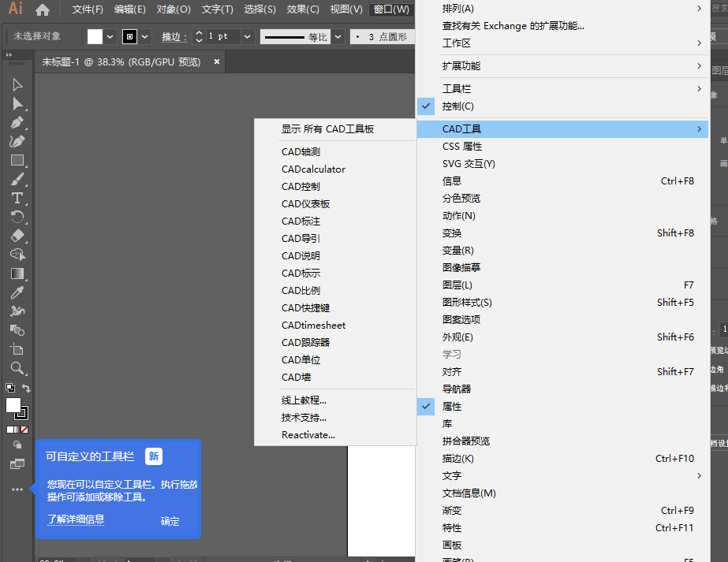Expand the 文字 submenu
728x562 pixels.
tap(562, 475)
